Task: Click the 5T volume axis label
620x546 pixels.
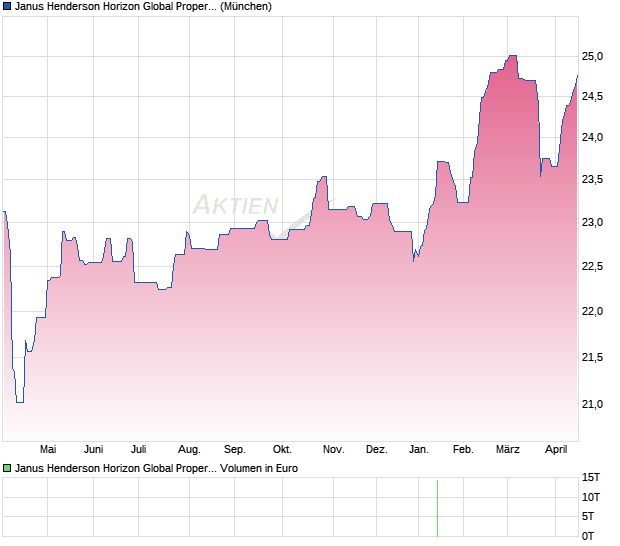Action: pos(588,516)
